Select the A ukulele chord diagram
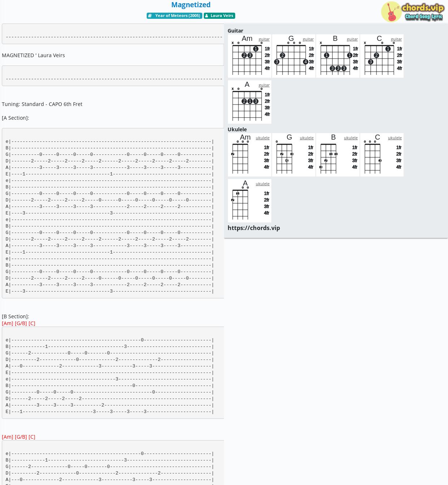The height and width of the screenshot is (485, 448). pyautogui.click(x=250, y=201)
